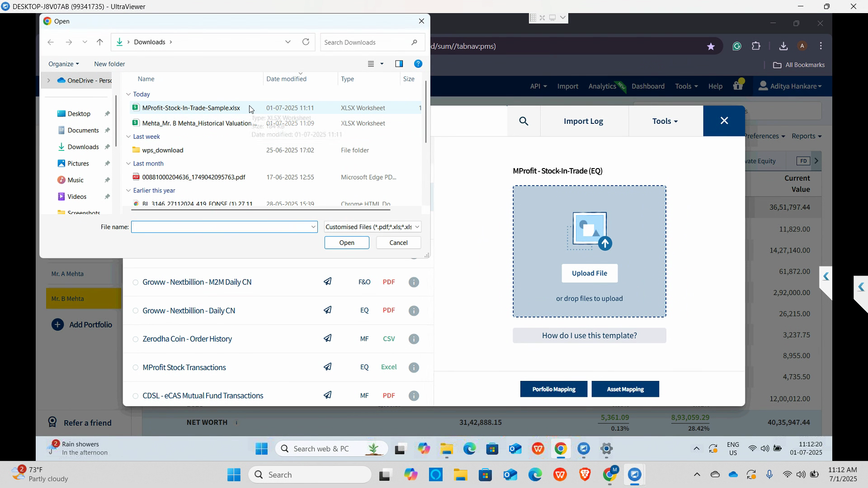Close the import panel with X button

[724, 121]
